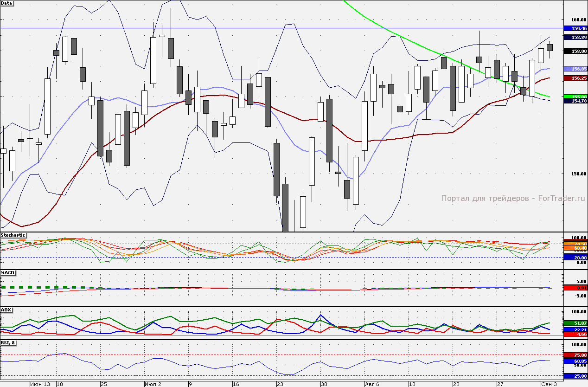Select the ADX 4.66 red value tag
The width and height of the screenshot is (588, 387).
pyautogui.click(x=575, y=334)
